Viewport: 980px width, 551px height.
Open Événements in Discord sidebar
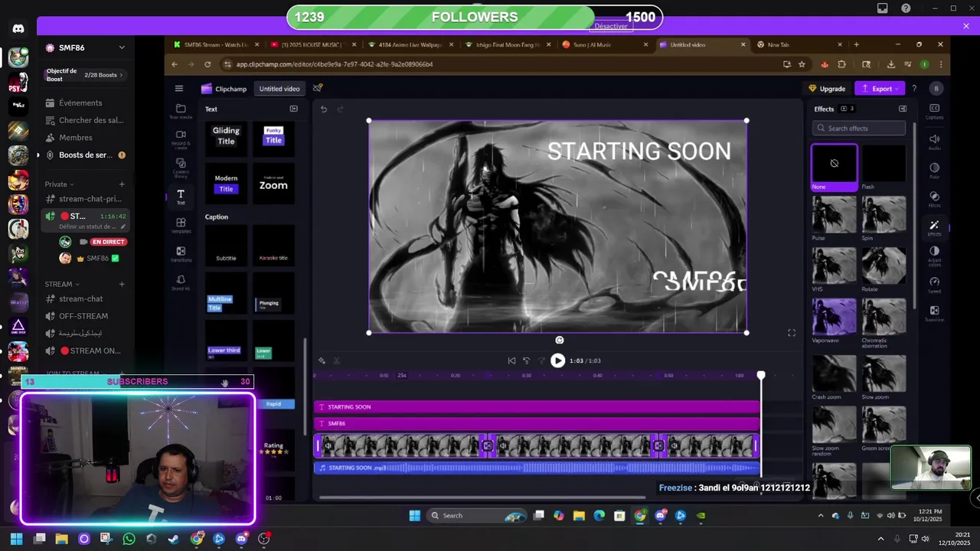(x=80, y=103)
